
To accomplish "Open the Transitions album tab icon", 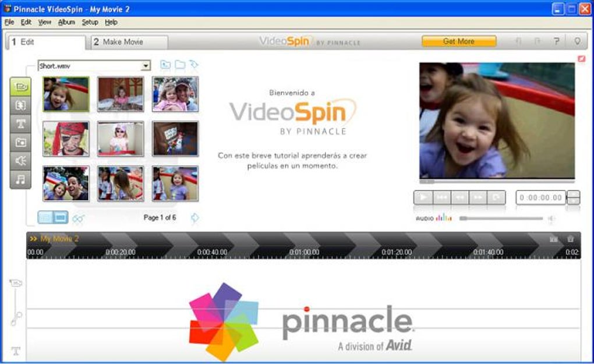I will pos(20,105).
